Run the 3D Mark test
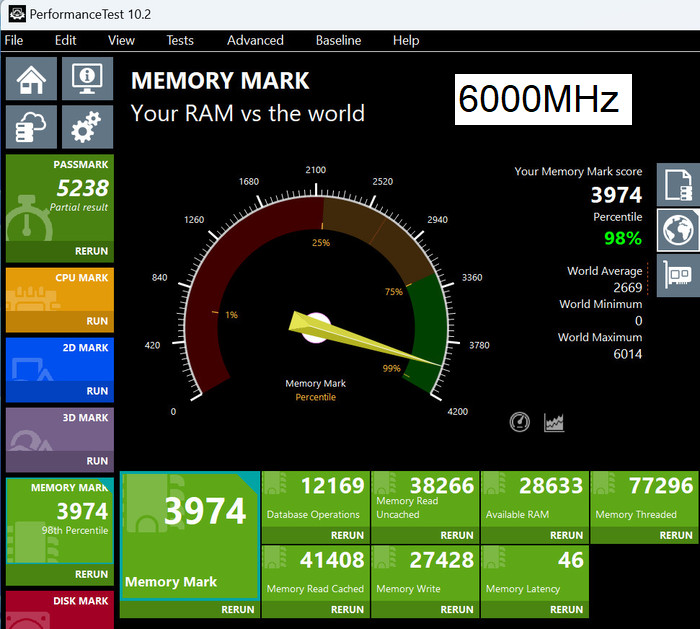Screen dimensions: 700x629 pos(97,461)
